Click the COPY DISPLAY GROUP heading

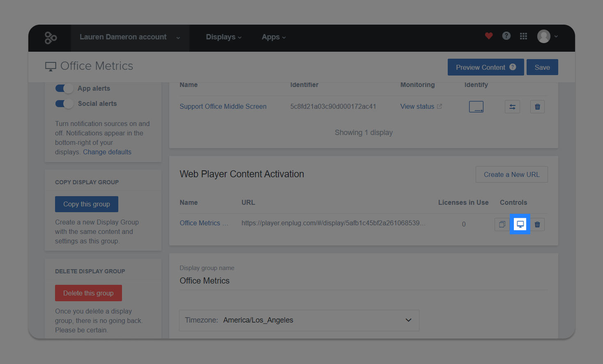87,182
